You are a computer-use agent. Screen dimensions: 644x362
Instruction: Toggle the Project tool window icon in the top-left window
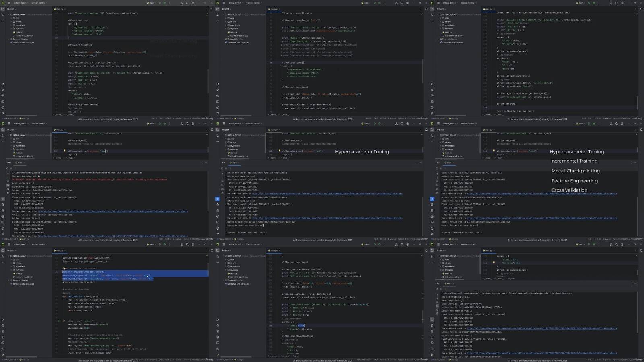tap(3, 9)
